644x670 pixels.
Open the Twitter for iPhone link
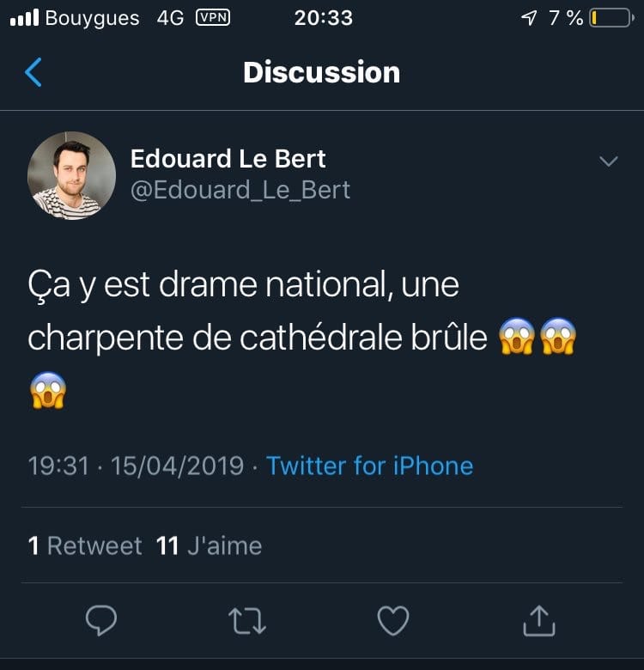pyautogui.click(x=369, y=466)
